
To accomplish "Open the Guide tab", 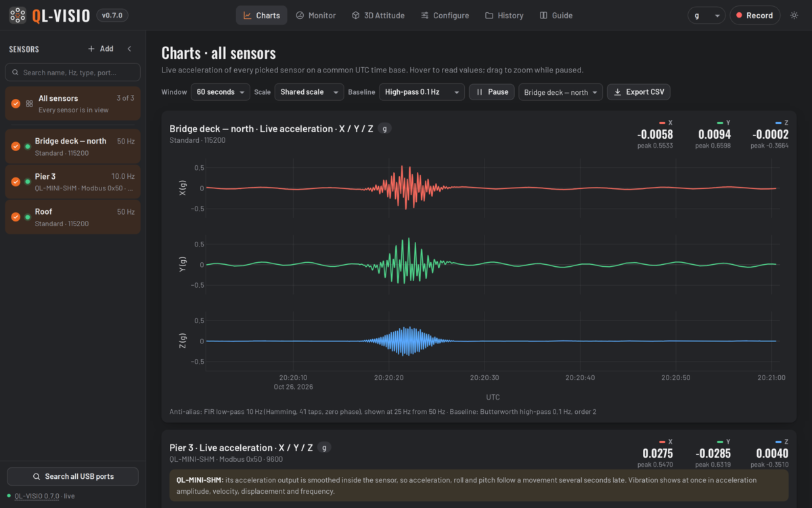I will pyautogui.click(x=556, y=16).
